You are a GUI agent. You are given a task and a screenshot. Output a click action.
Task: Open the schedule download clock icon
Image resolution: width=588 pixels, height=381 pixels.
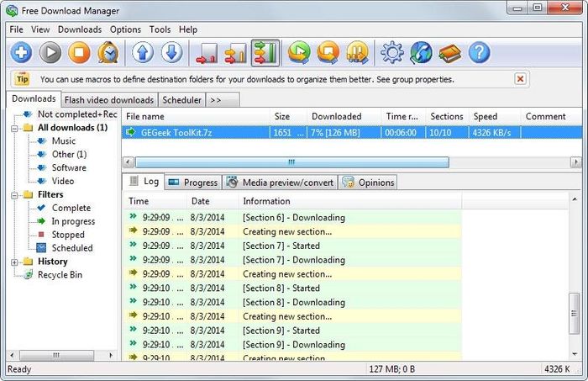pyautogui.click(x=108, y=53)
